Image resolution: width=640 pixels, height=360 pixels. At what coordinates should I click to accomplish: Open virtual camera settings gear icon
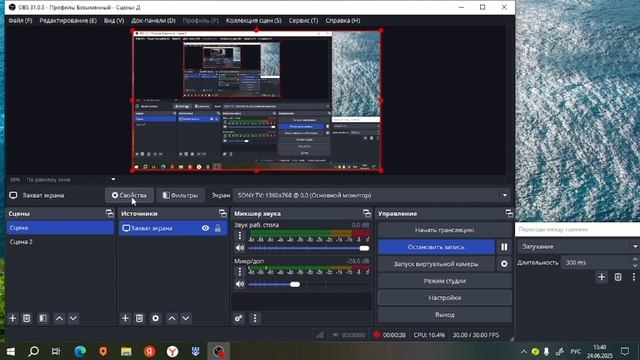504,264
